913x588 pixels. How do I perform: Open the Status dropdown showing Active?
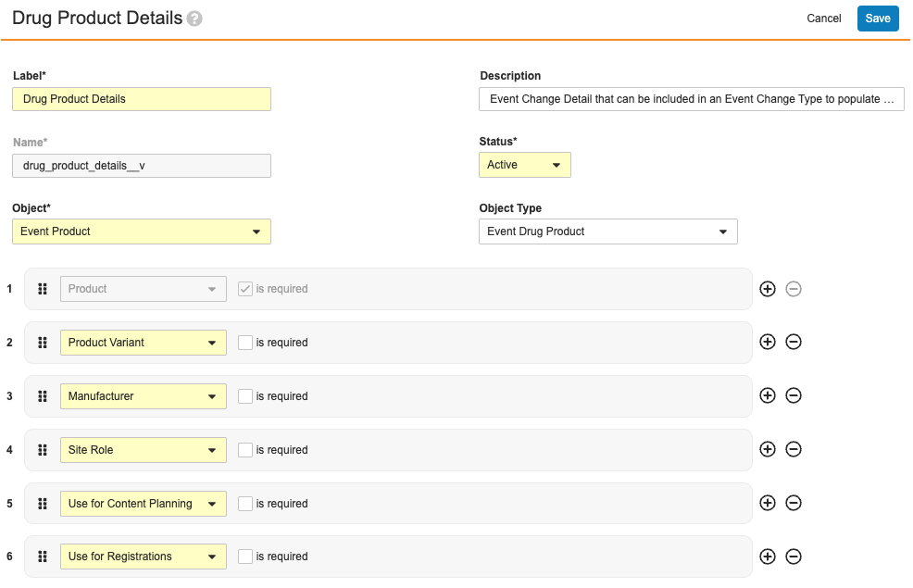click(525, 165)
